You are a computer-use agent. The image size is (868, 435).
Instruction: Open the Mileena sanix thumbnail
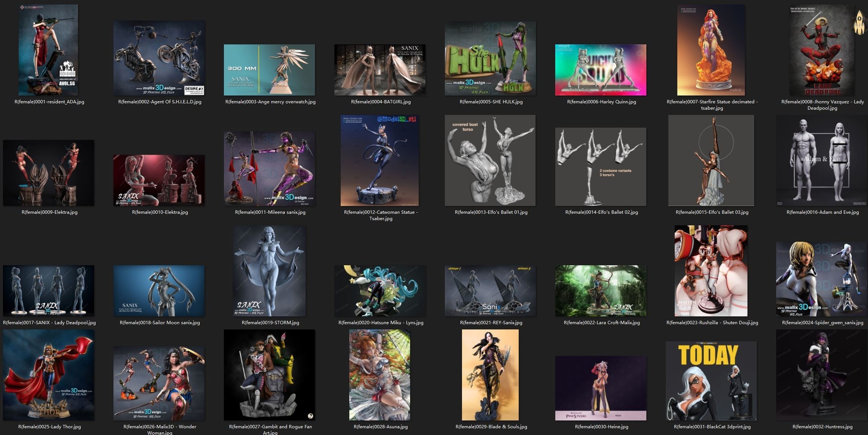point(269,169)
